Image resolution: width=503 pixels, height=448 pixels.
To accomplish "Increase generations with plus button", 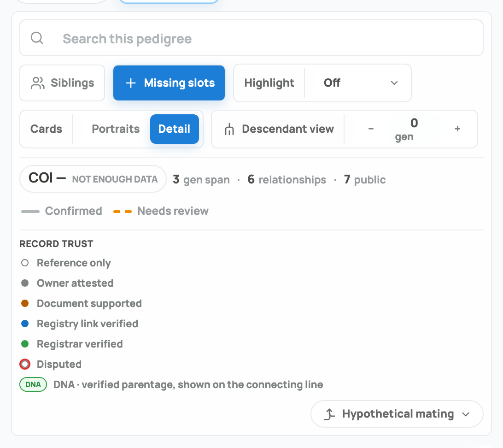I will pyautogui.click(x=457, y=129).
